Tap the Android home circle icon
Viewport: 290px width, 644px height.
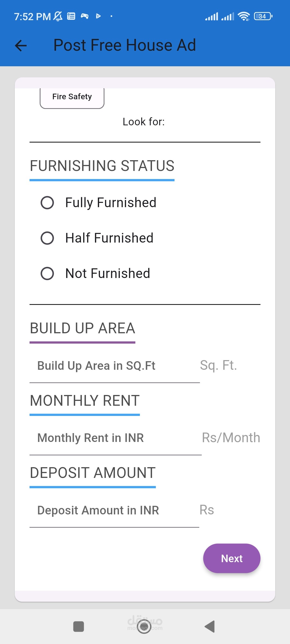click(x=144, y=627)
